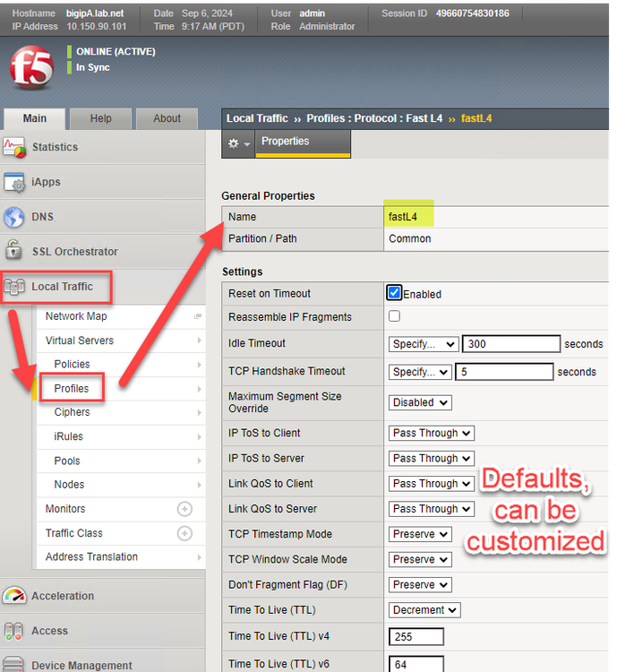This screenshot has height=672, width=617.
Task: Expand the Virtual Servers submenu arrow
Action: (x=199, y=340)
